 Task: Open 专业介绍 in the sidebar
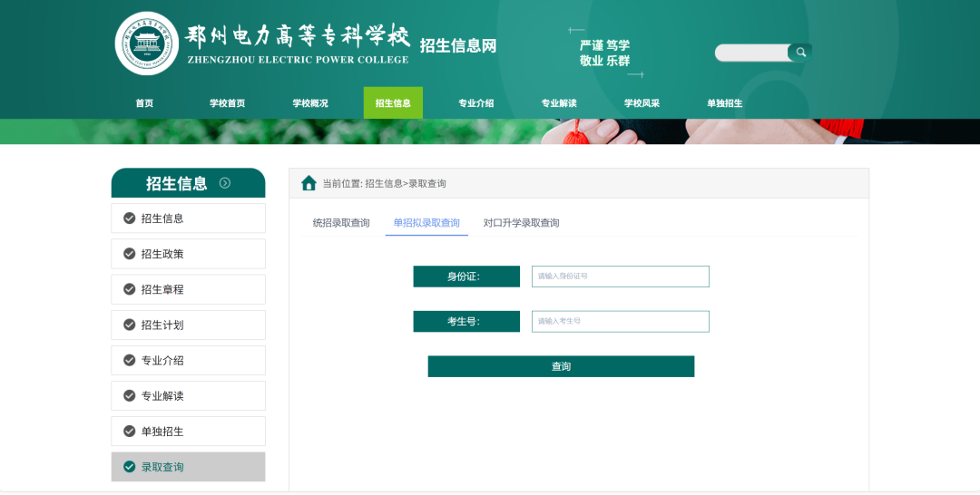coord(162,361)
